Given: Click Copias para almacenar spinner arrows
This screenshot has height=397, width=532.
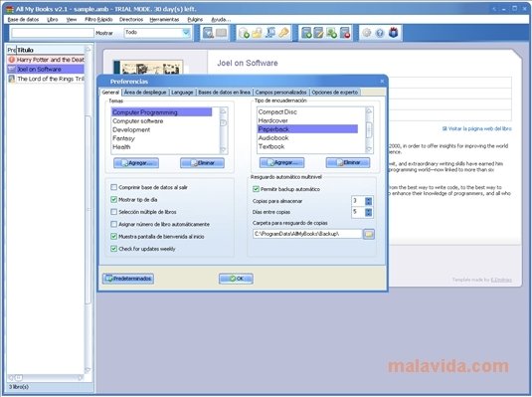Looking at the screenshot, I should click(369, 201).
